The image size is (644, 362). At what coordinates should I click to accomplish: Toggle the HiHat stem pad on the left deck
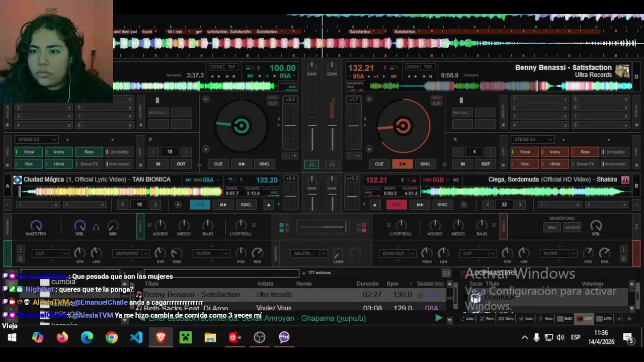[59, 164]
